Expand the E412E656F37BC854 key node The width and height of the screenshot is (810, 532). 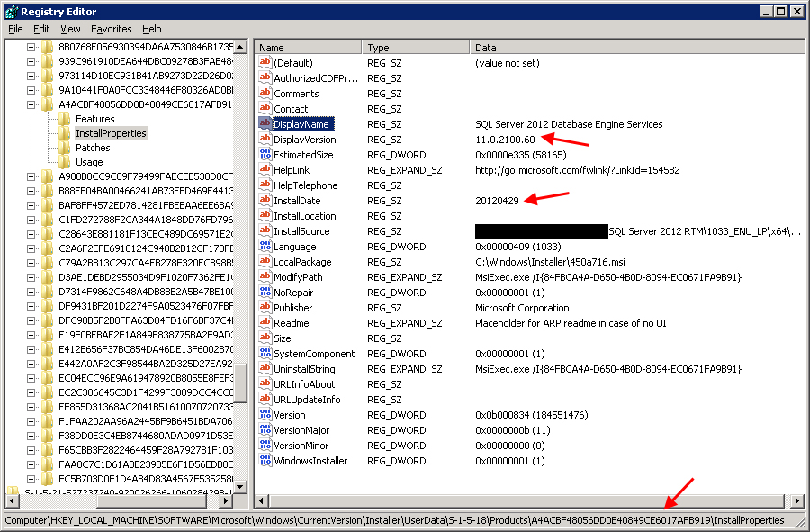pyautogui.click(x=31, y=349)
